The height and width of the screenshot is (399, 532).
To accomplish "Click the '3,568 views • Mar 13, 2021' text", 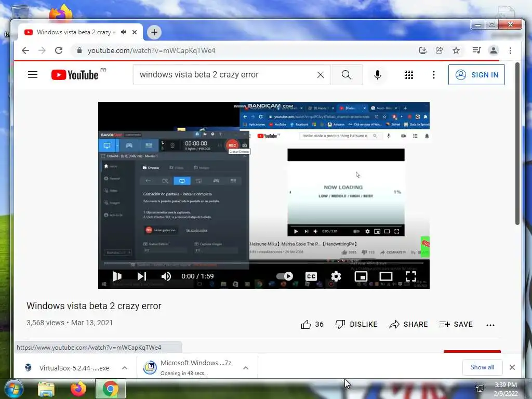I will [70, 323].
